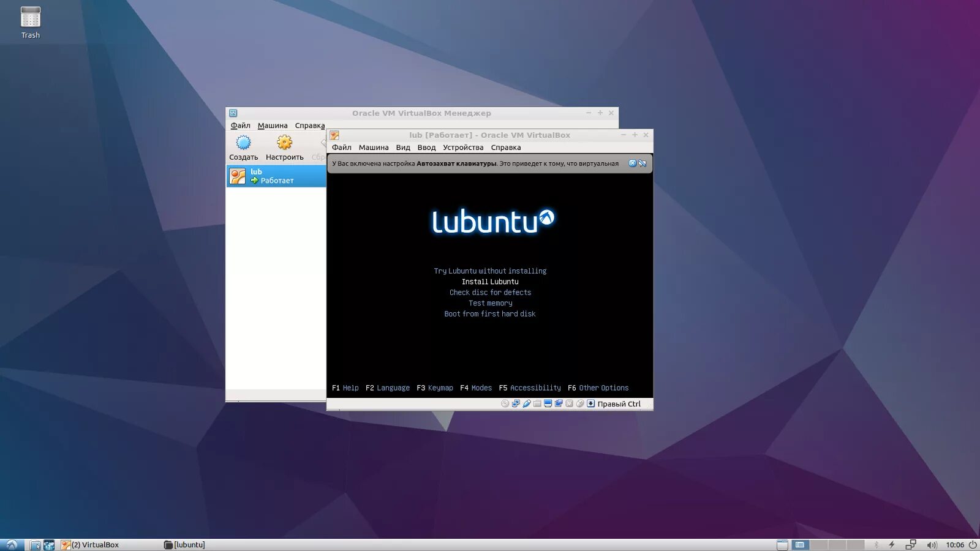Open Справка menu in the lub VM window

click(x=506, y=148)
